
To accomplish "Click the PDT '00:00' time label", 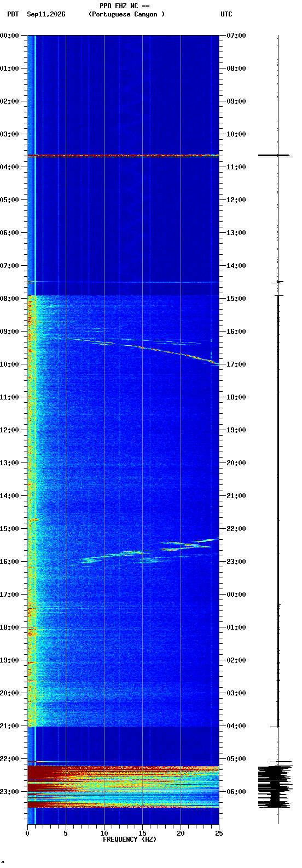I will 9,36.
